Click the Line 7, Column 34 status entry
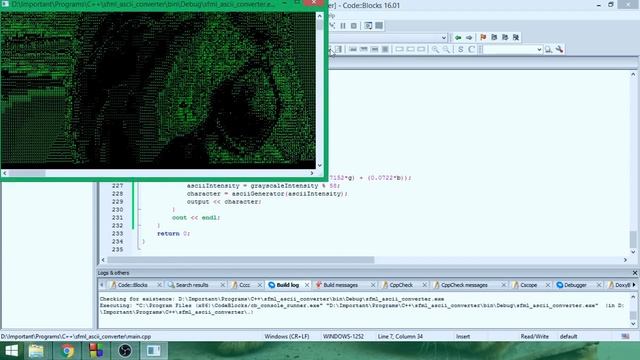This screenshot has height=360, width=640. pyautogui.click(x=400, y=337)
